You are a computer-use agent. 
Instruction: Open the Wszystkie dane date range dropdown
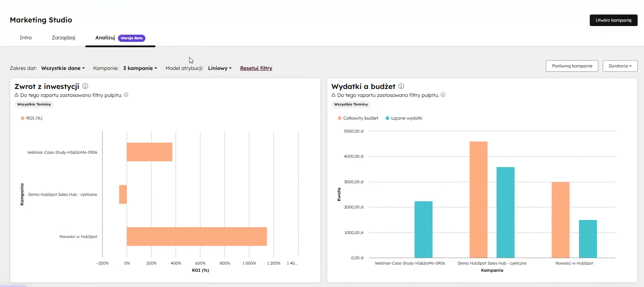(63, 68)
